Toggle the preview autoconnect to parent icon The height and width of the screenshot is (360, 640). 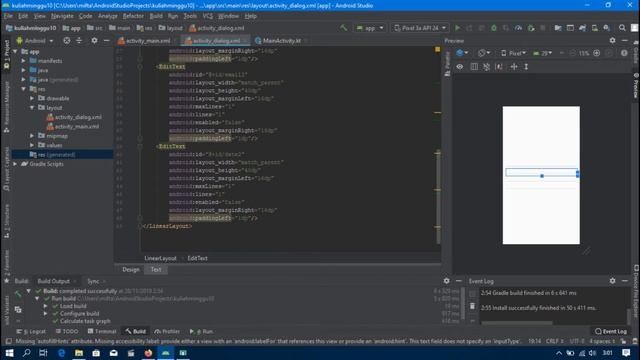(487, 67)
